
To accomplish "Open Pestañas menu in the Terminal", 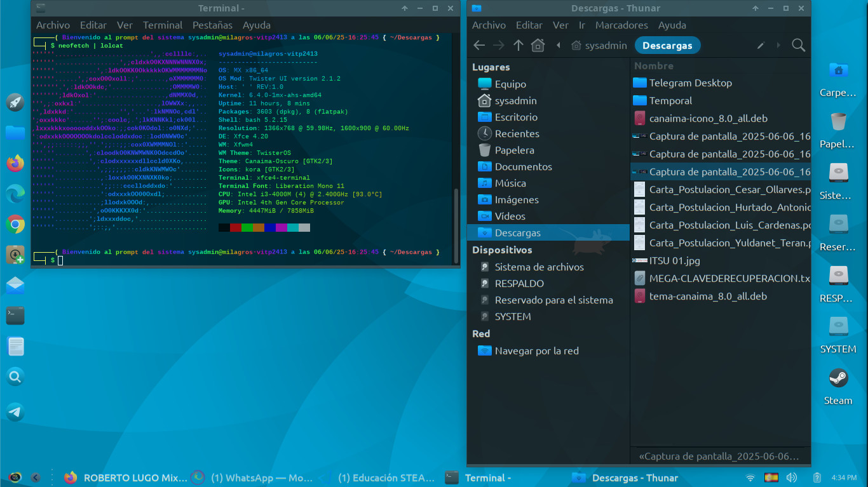I will pyautogui.click(x=212, y=25).
